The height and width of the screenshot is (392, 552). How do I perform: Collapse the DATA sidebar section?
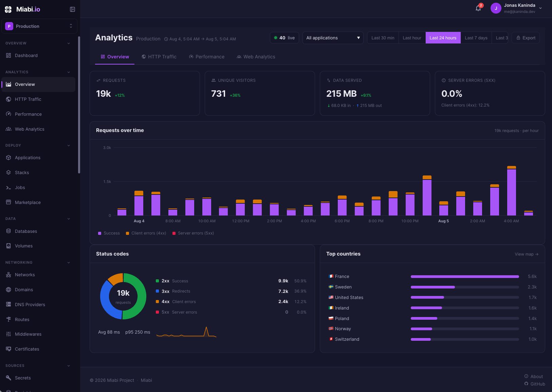(x=69, y=219)
